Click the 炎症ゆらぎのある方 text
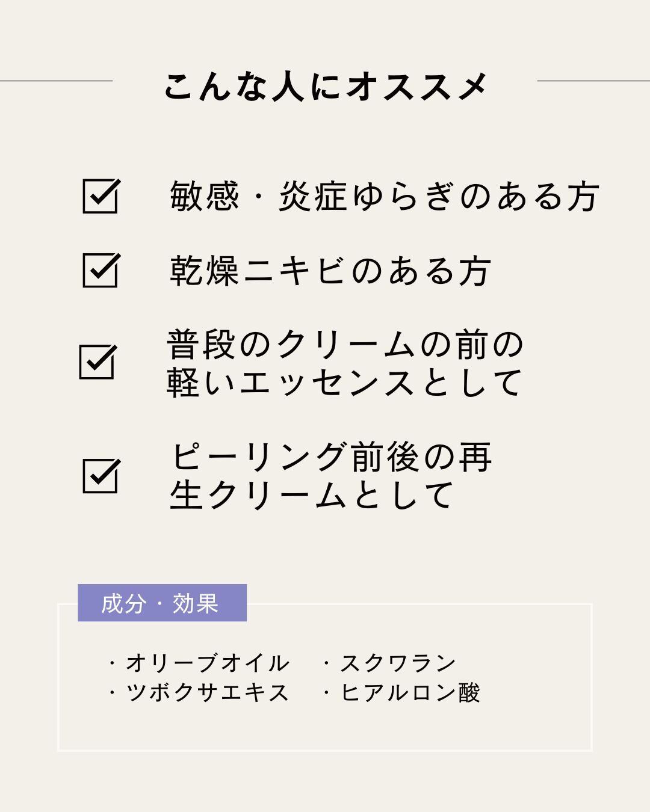The height and width of the screenshot is (812, 650). [x=439, y=197]
